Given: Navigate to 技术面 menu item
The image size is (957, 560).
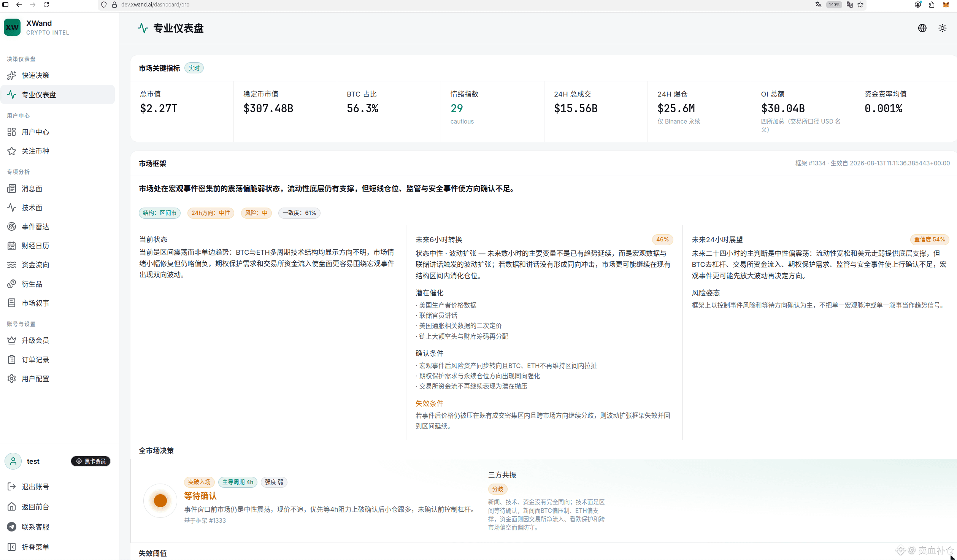Looking at the screenshot, I should [x=58, y=208].
